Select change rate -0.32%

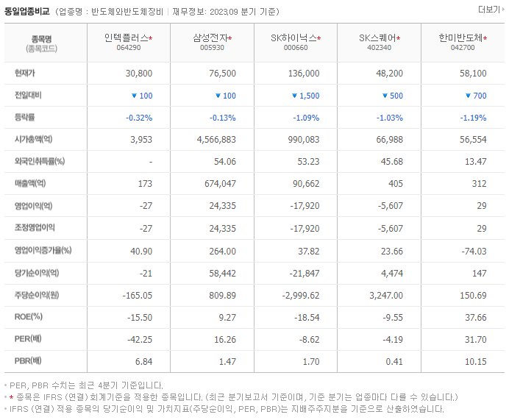click(139, 118)
